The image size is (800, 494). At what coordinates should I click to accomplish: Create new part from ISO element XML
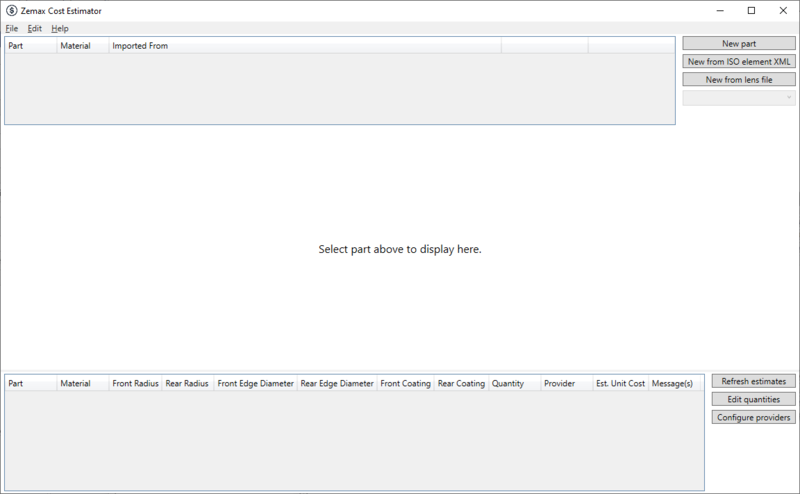click(x=739, y=61)
